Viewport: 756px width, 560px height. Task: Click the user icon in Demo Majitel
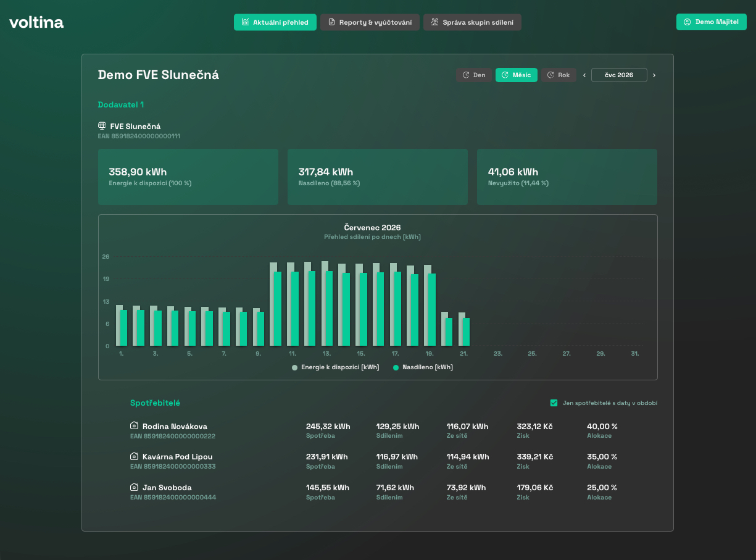pyautogui.click(x=687, y=22)
